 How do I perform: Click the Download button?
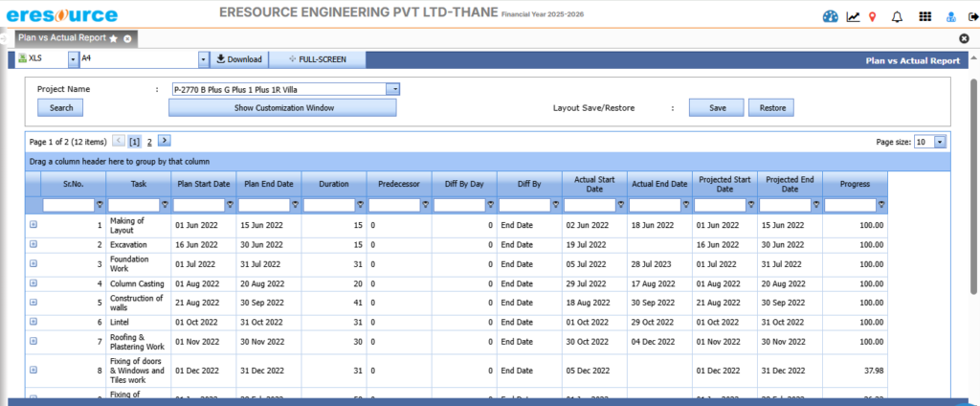coord(238,59)
